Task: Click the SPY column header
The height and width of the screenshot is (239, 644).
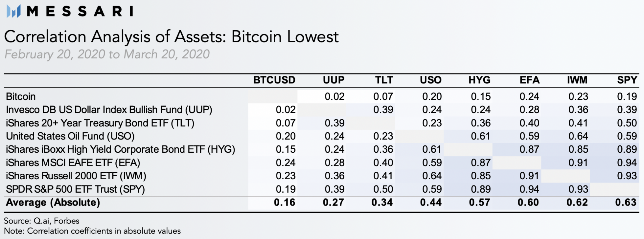Action: pos(627,80)
